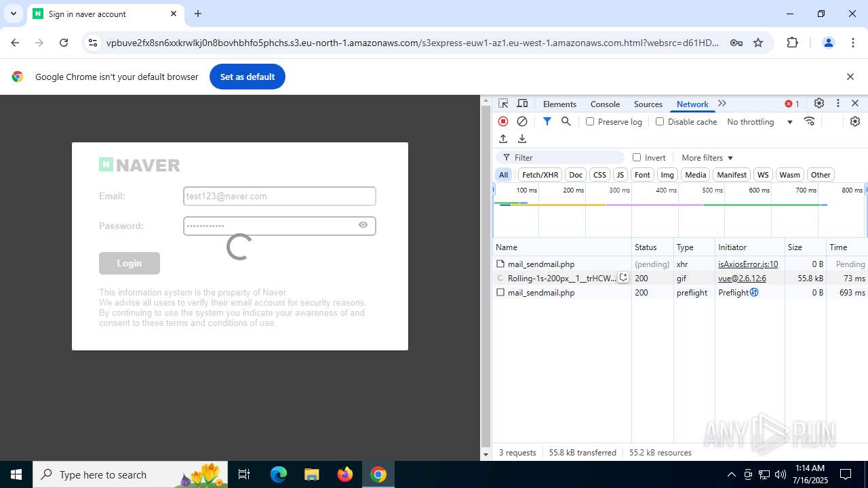This screenshot has height=488, width=868.
Task: Filter requests by WS type
Action: [x=763, y=175]
